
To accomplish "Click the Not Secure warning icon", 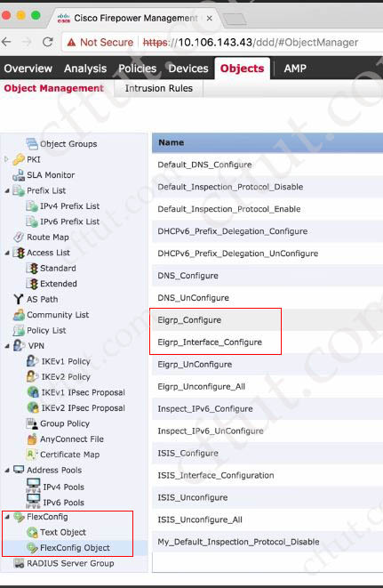I will coord(71,43).
